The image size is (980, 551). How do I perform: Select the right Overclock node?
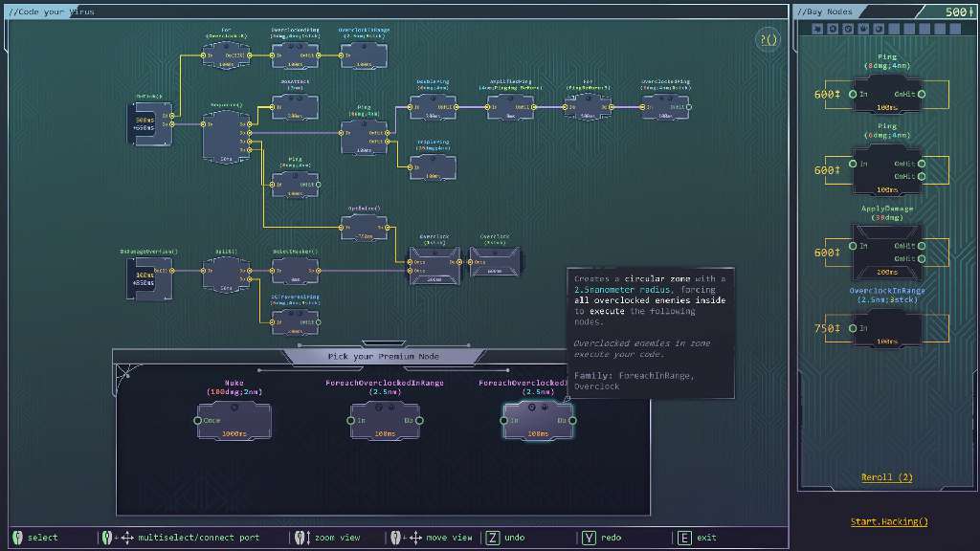coord(495,262)
